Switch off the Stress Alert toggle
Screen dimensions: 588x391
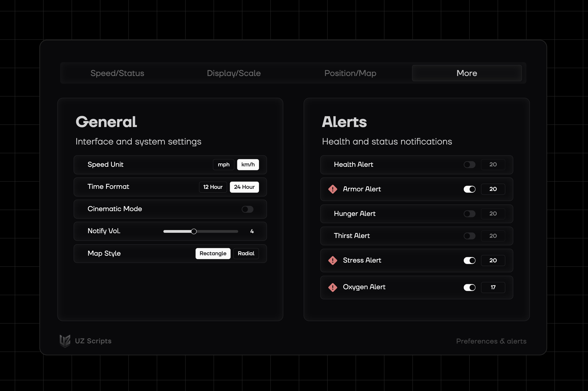point(469,260)
